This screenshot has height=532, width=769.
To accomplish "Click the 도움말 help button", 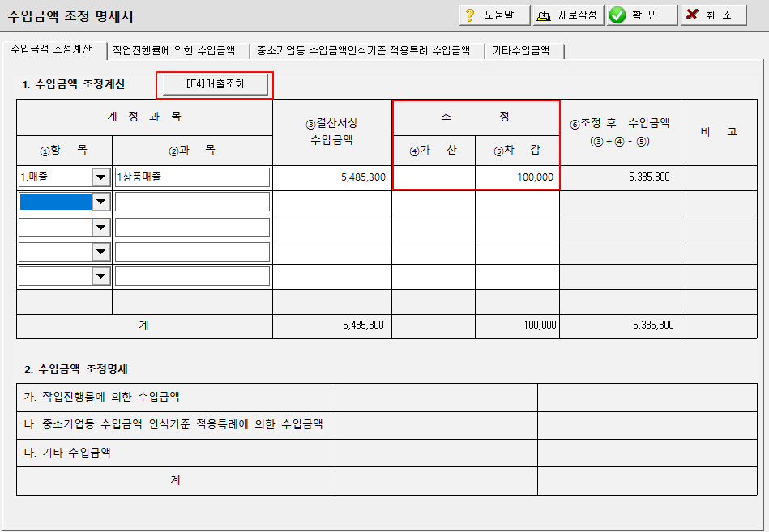I will coord(494,15).
